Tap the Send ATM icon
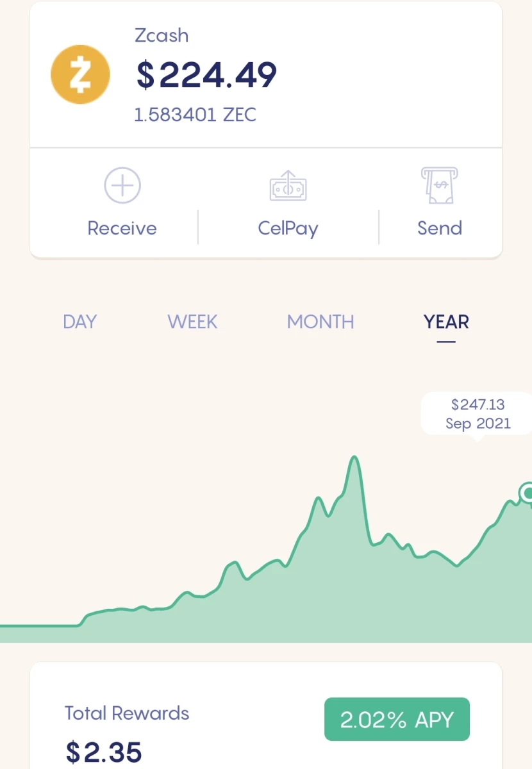The width and height of the screenshot is (532, 769). pos(439,186)
